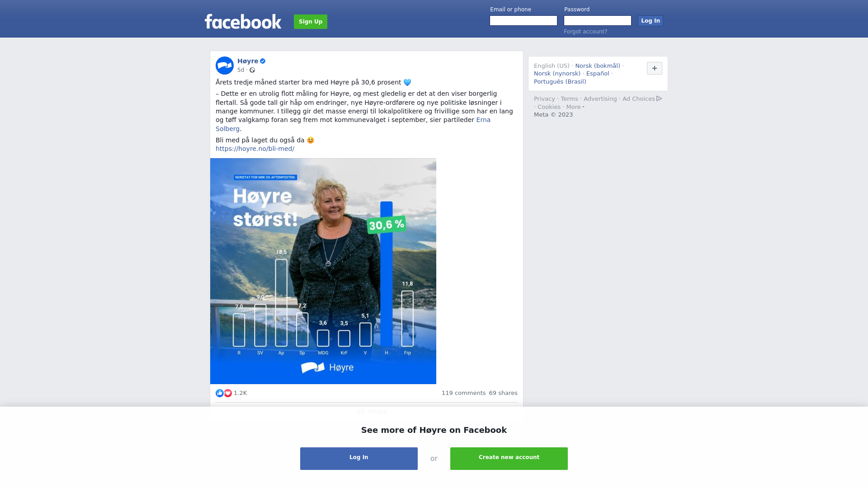Click the Ad Choices triangle icon

pos(659,99)
